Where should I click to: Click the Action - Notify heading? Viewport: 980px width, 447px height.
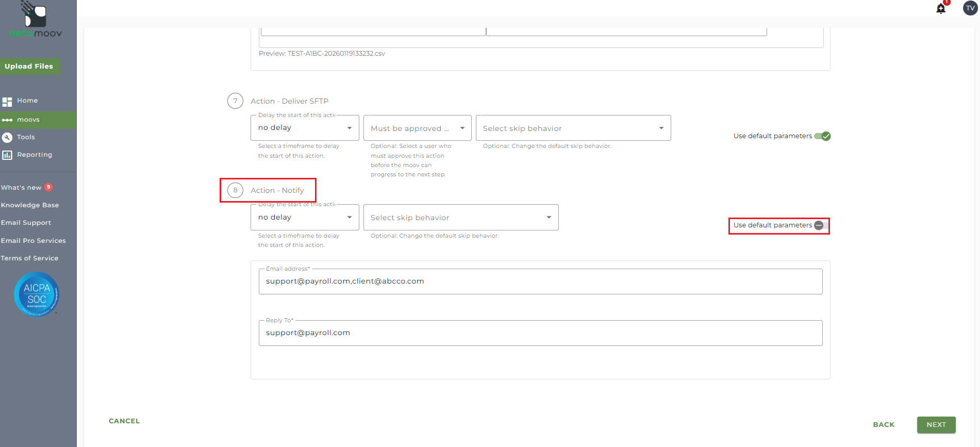click(277, 190)
